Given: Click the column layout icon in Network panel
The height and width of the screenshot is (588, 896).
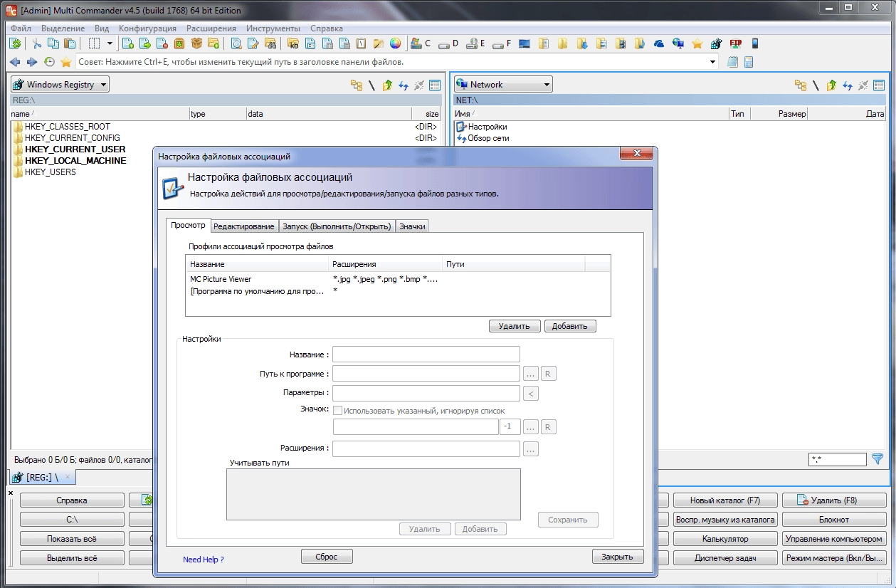Looking at the screenshot, I should click(880, 85).
